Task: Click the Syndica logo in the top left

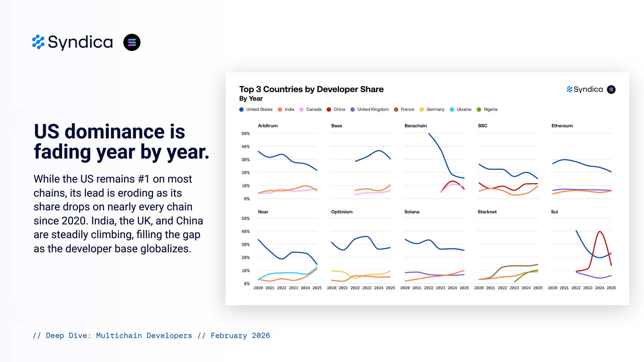Action: click(x=72, y=42)
